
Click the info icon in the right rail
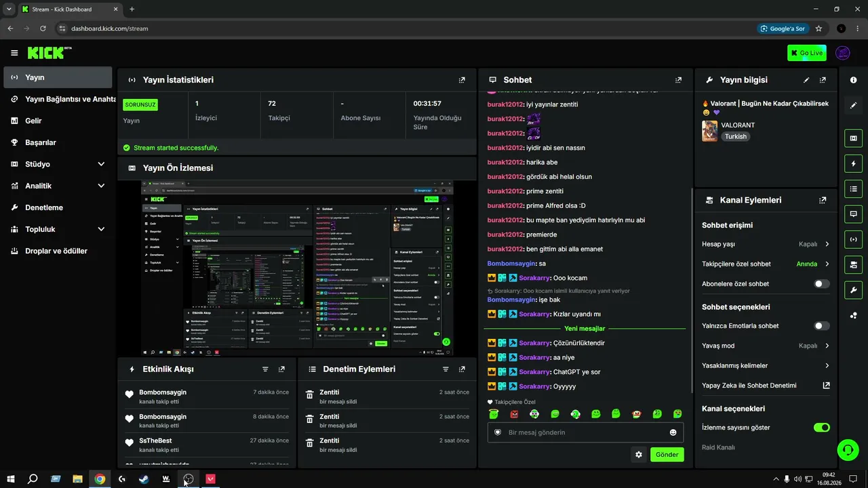click(x=853, y=80)
